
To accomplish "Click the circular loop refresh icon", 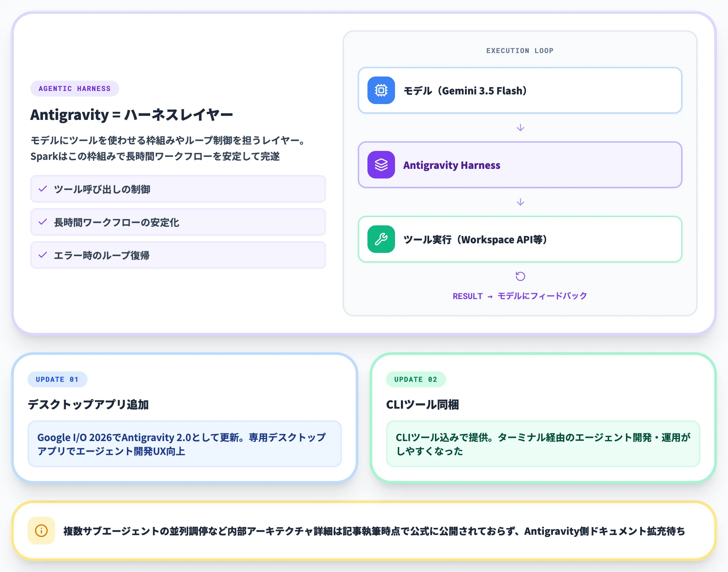I will 520,276.
